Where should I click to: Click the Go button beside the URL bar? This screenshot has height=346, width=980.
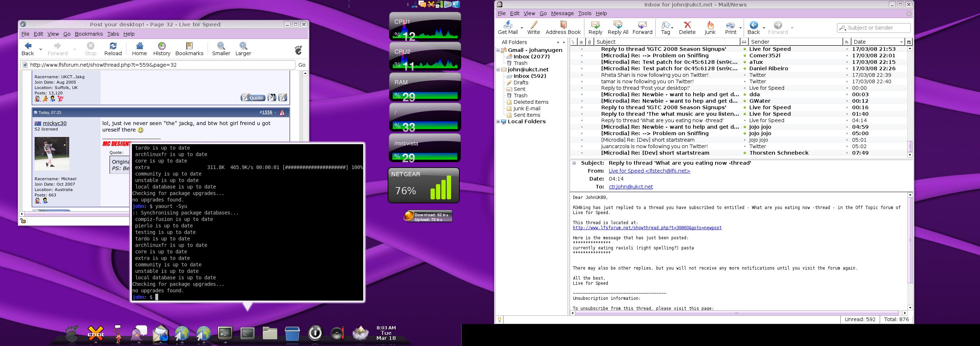click(x=302, y=65)
